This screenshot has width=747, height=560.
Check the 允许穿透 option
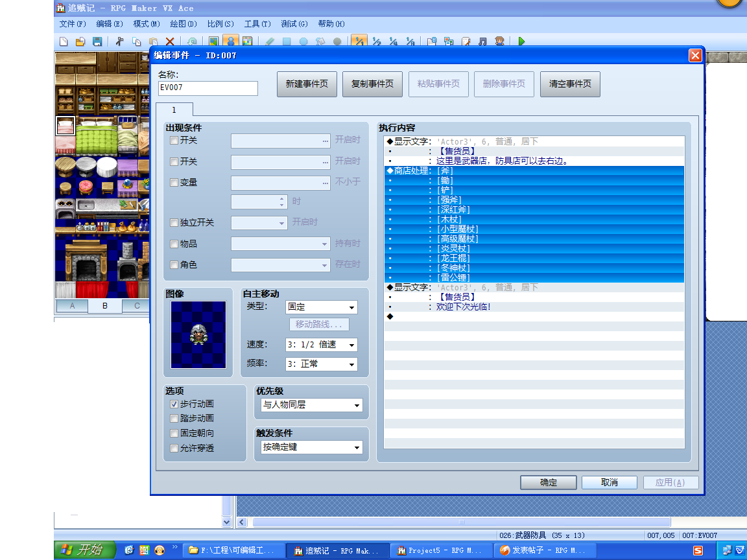pyautogui.click(x=174, y=448)
